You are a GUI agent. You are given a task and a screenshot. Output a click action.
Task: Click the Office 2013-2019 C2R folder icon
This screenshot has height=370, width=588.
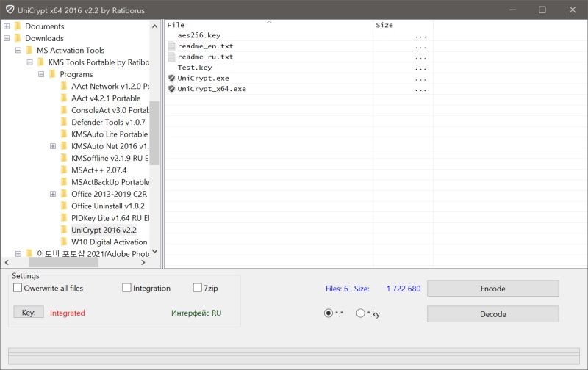coord(64,194)
